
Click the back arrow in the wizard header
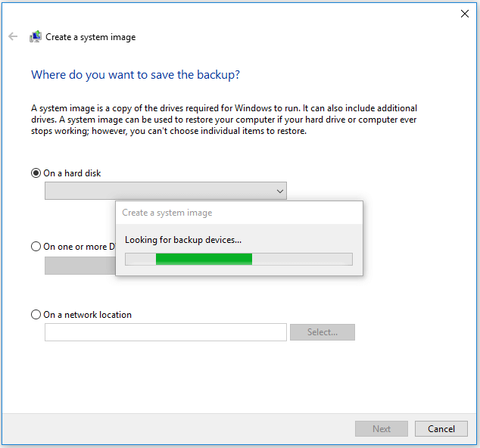(x=13, y=36)
